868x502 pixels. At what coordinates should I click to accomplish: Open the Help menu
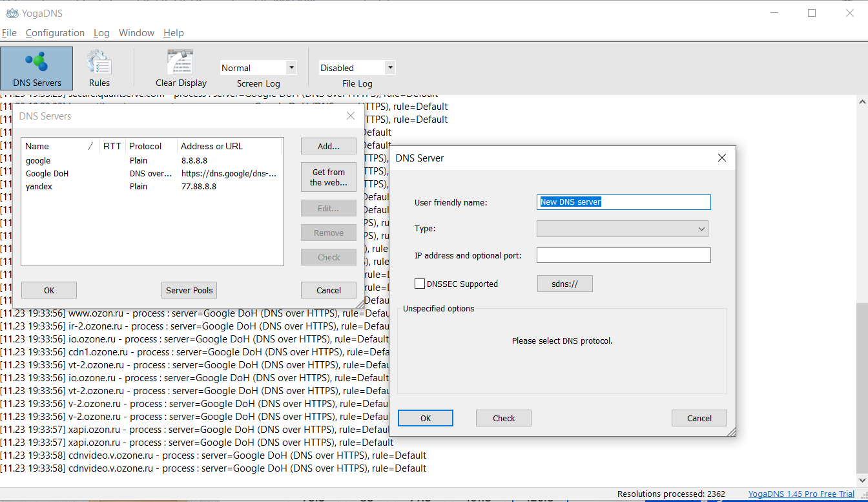[x=174, y=33]
